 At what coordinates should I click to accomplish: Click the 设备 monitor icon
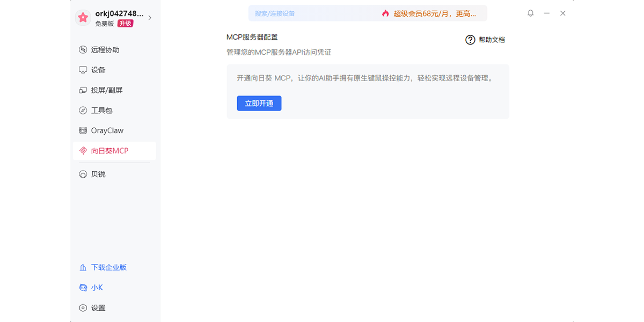tap(83, 70)
